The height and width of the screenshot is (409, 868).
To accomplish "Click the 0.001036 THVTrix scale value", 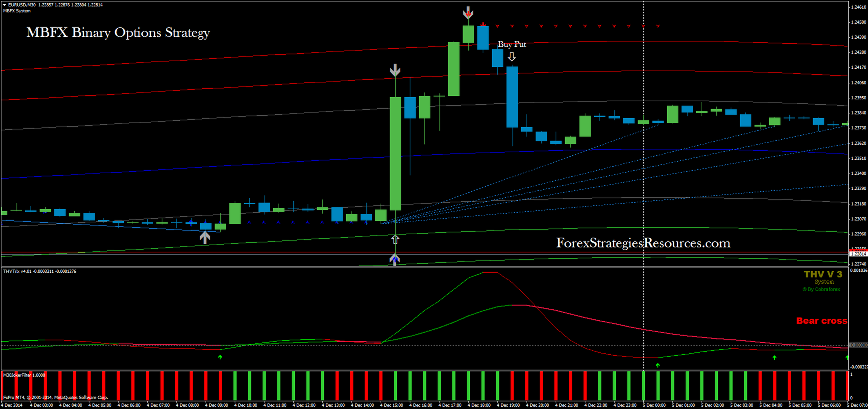I will (858, 270).
